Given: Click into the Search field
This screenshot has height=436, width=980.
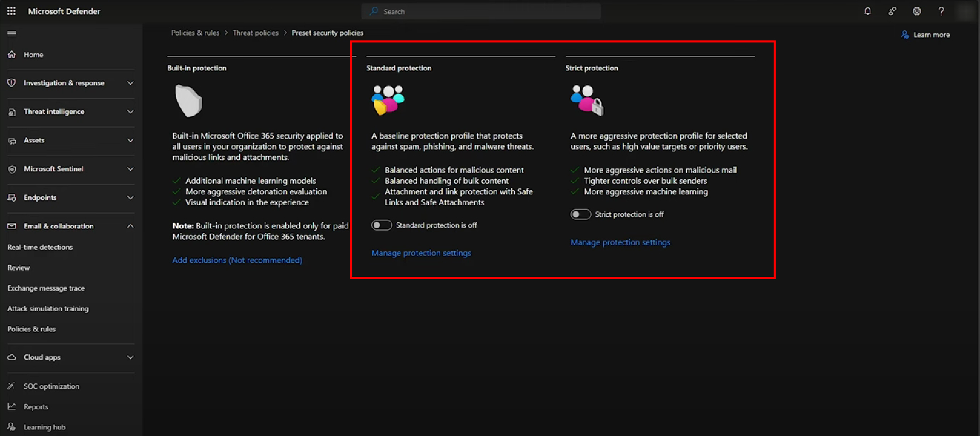Looking at the screenshot, I should (x=481, y=11).
